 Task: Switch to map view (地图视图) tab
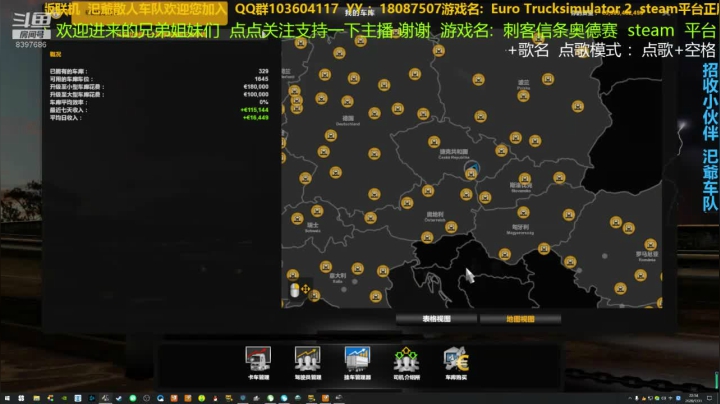[520, 319]
